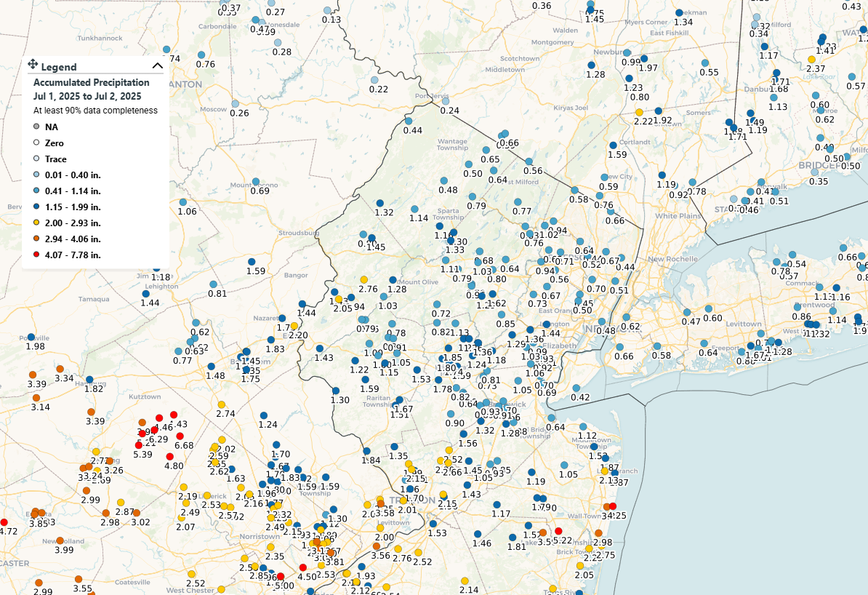Select the red station marker reading 5.22
Screen dimensions: 868x595
[x=558, y=531]
